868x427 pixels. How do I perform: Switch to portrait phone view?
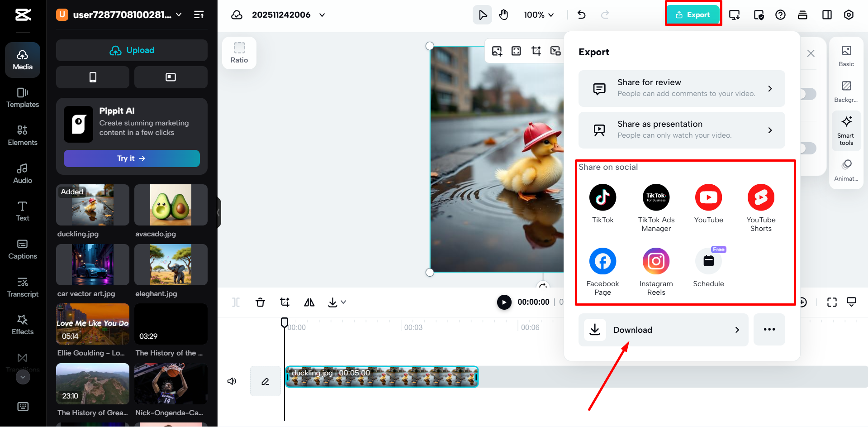tap(93, 77)
